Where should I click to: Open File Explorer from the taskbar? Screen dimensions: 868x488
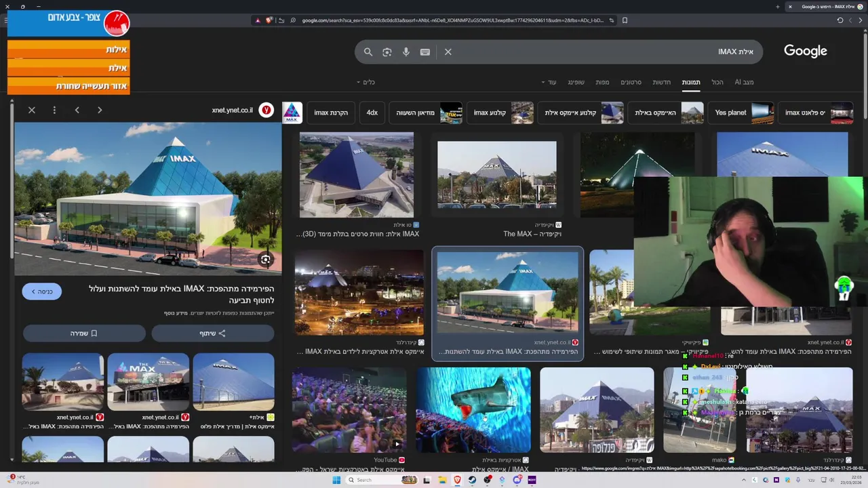pyautogui.click(x=442, y=480)
